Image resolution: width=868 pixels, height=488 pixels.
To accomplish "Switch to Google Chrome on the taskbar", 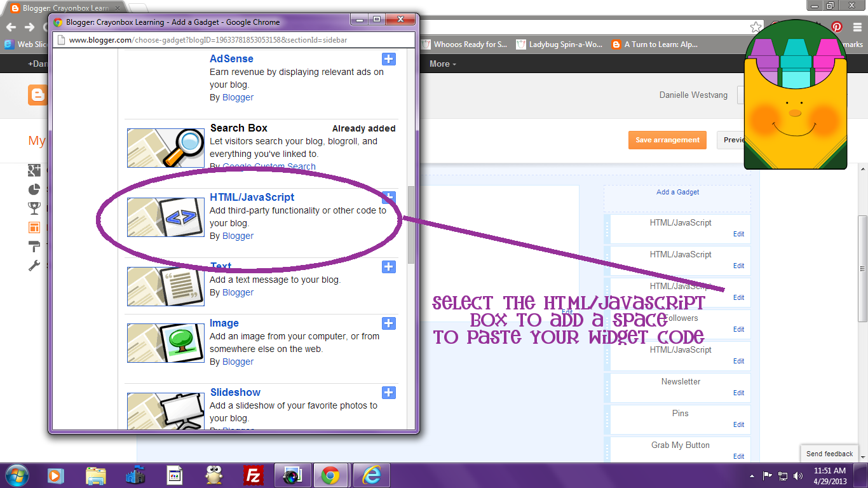I will [330, 475].
